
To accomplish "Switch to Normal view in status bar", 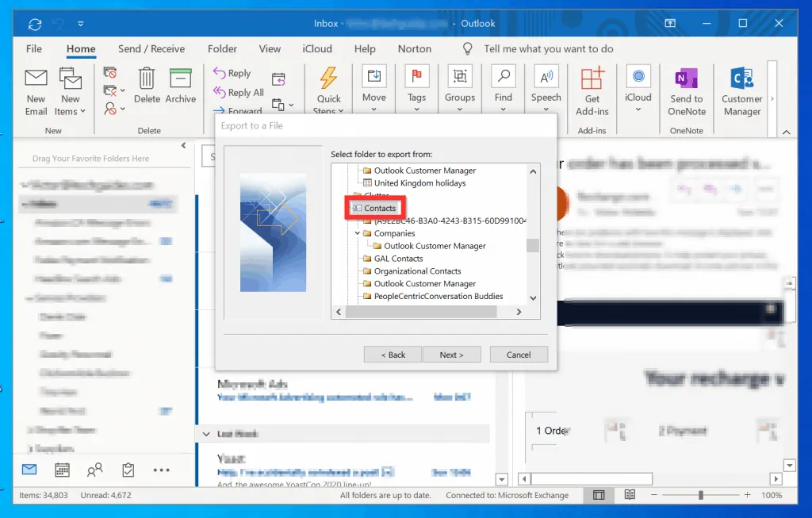I will tap(599, 495).
